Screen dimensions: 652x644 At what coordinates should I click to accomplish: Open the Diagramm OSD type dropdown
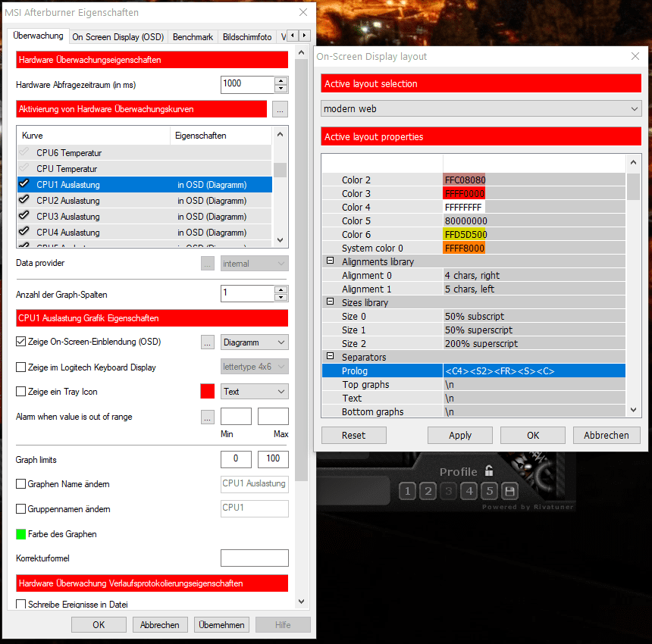click(x=255, y=342)
